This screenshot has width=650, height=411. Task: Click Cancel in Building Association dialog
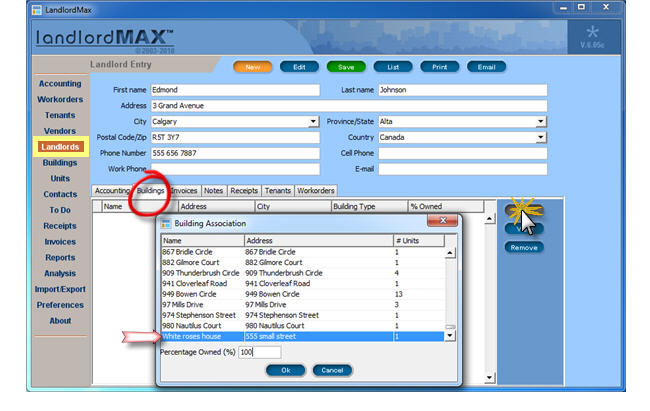tap(332, 370)
